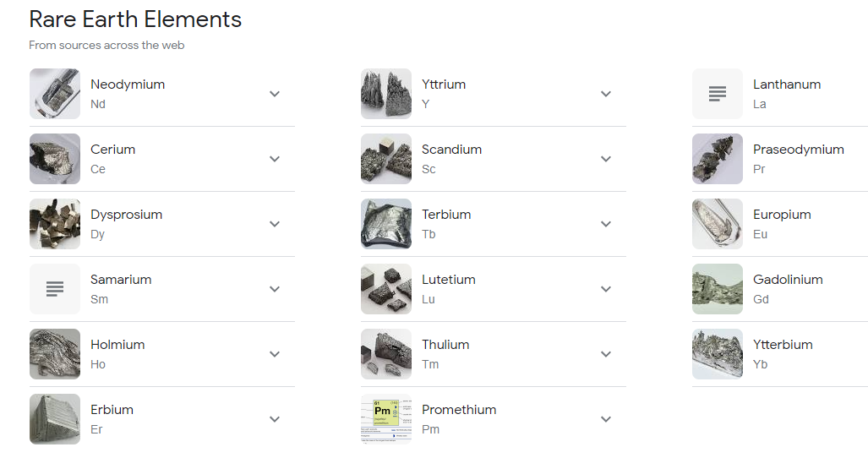Open the Holmium thumbnail image
This screenshot has height=458, width=868.
click(54, 354)
